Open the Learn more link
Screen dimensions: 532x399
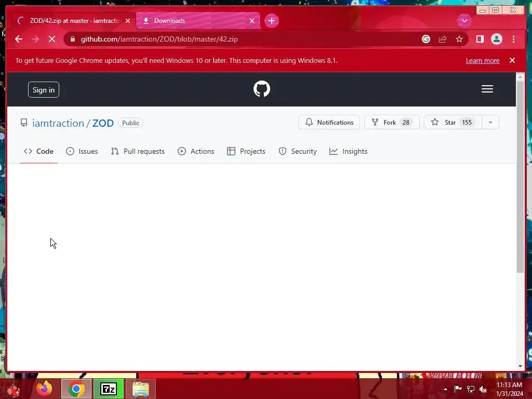click(483, 60)
